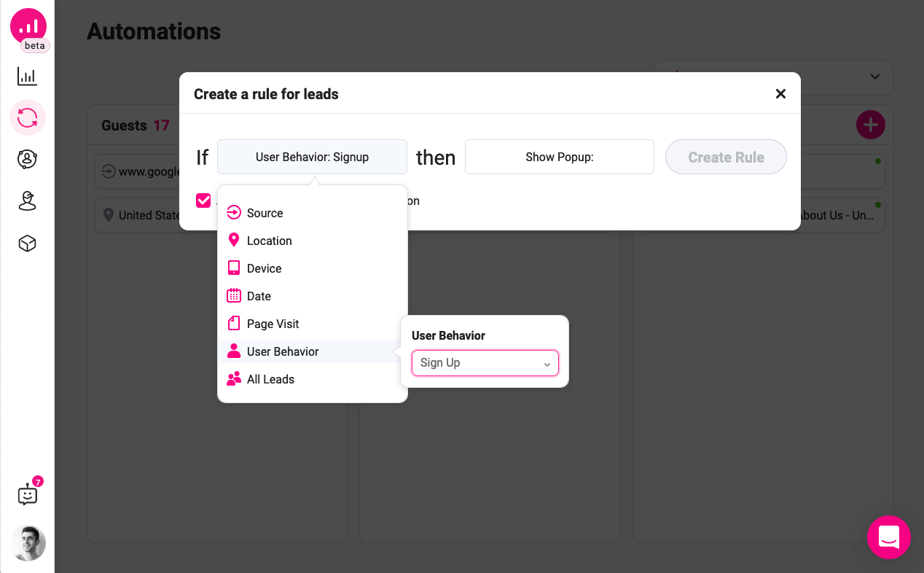The width and height of the screenshot is (924, 573).
Task: Click the user avatar photo
Action: pos(28,543)
